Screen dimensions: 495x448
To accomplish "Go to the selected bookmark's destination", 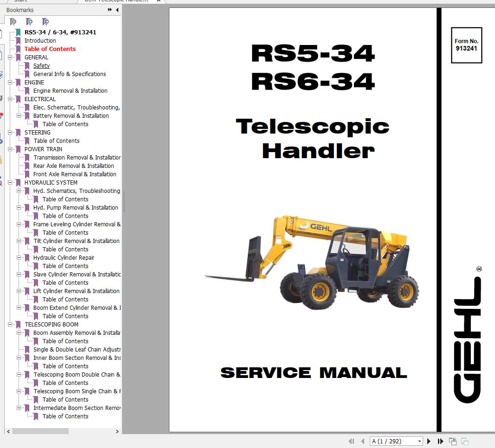I will 45,22.
